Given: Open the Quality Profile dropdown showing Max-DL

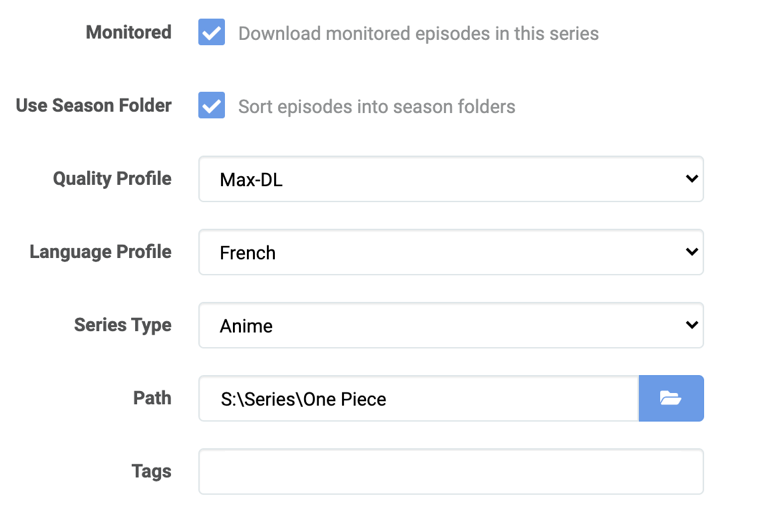Looking at the screenshot, I should [x=451, y=179].
